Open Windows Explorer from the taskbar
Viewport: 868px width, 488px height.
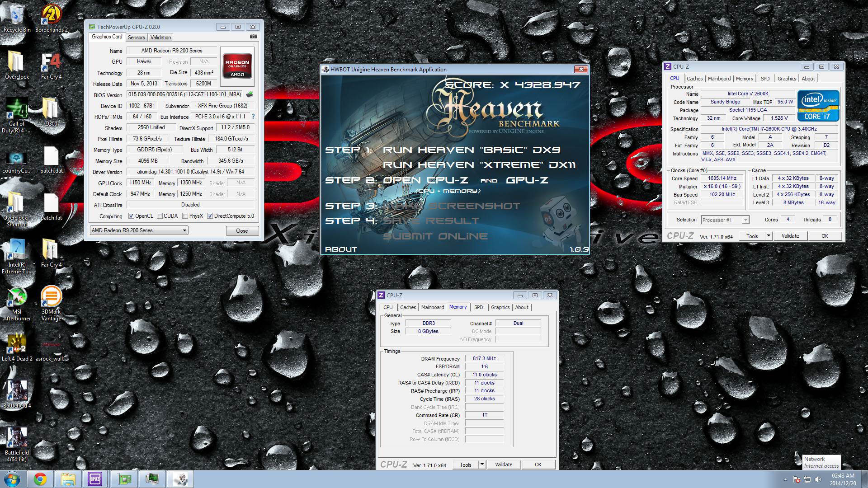point(68,479)
